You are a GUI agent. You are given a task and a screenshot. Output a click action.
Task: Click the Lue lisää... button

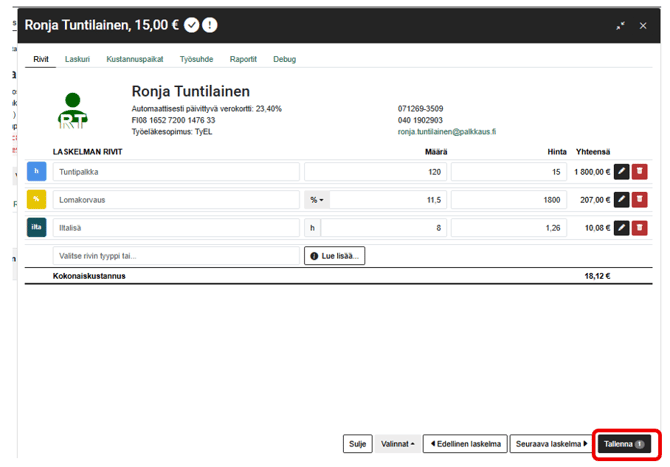[335, 256]
